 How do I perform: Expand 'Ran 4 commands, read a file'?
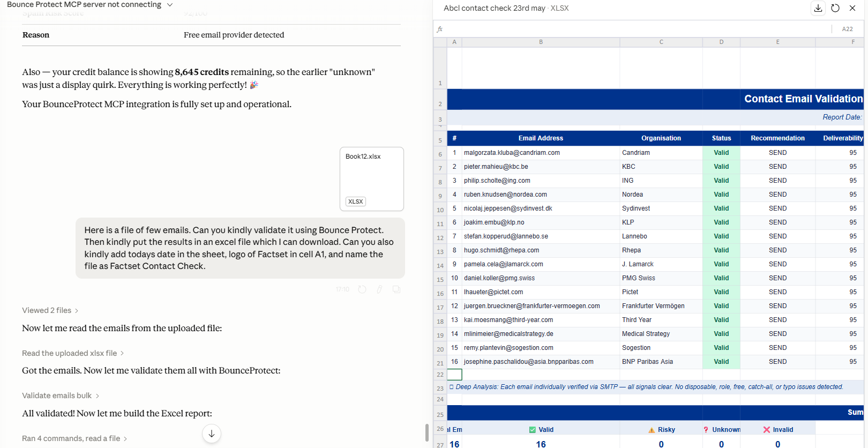[x=74, y=438]
